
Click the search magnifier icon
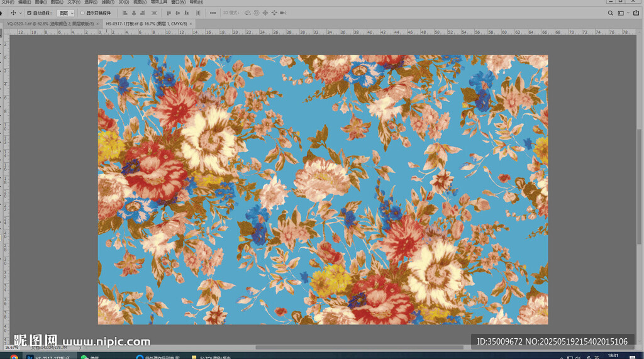click(610, 13)
